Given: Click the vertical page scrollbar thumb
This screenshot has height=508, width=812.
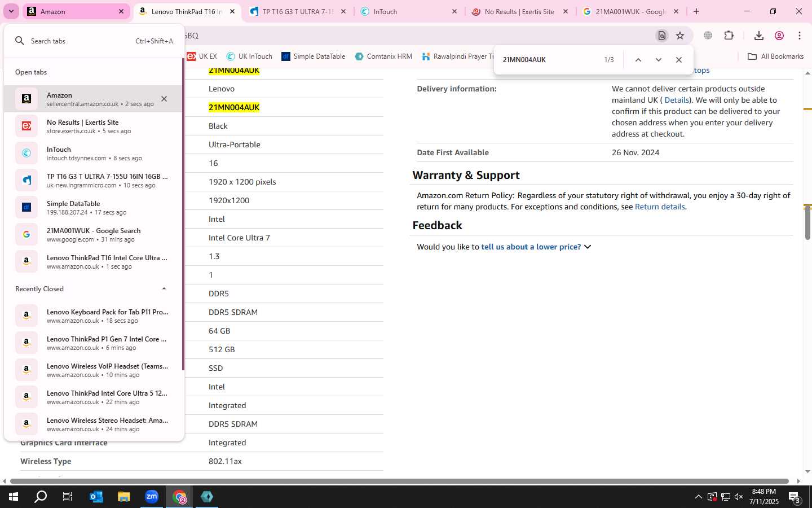Looking at the screenshot, I should click(x=807, y=223).
